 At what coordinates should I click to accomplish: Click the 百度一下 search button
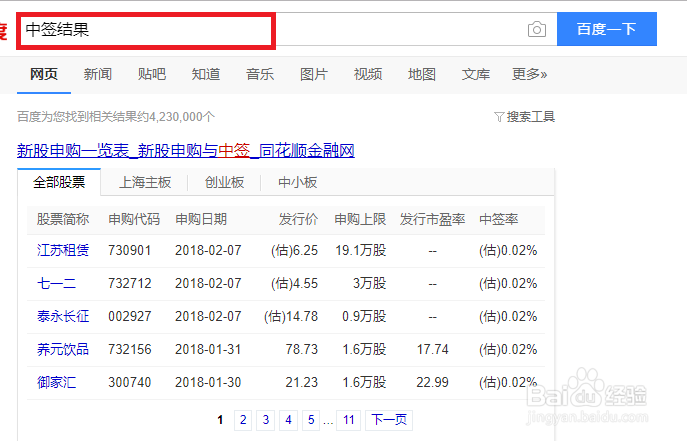(606, 29)
